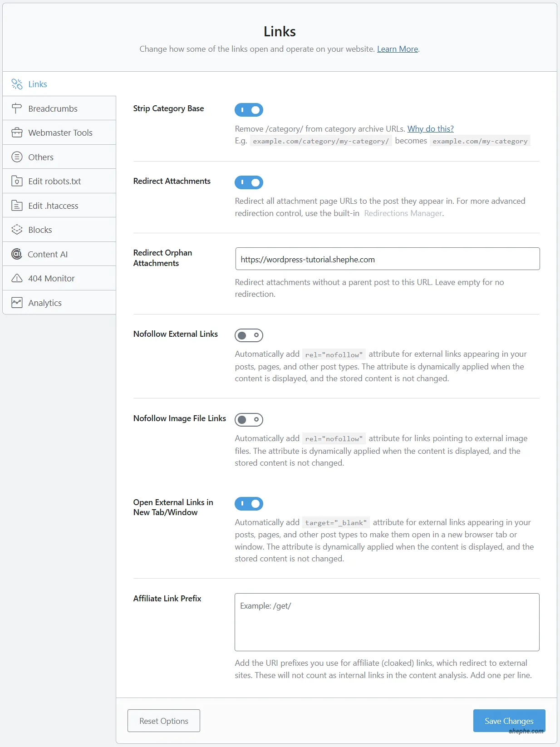Screen dimensions: 560x747
Task: Open Analytics via its chart icon
Action: click(17, 303)
